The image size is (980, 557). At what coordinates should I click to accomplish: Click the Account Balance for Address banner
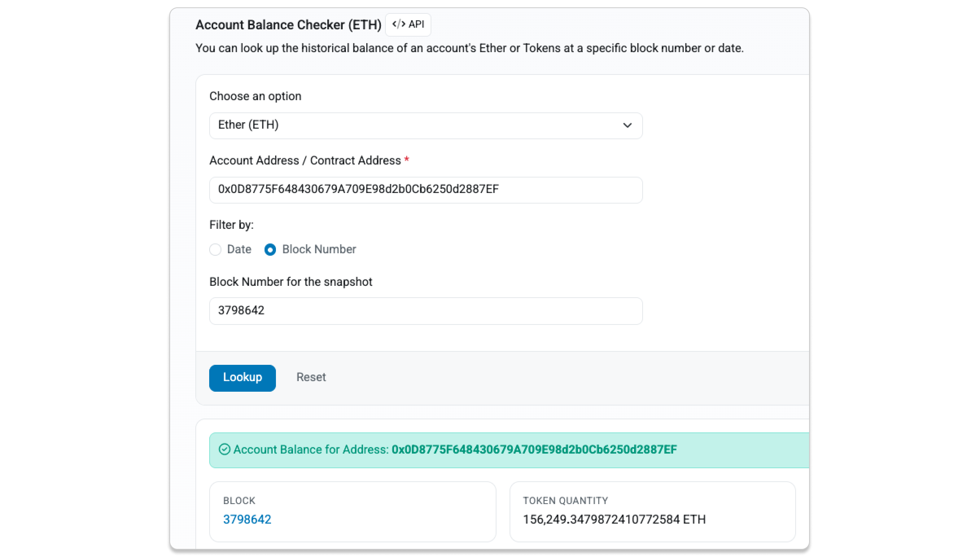coord(311,450)
